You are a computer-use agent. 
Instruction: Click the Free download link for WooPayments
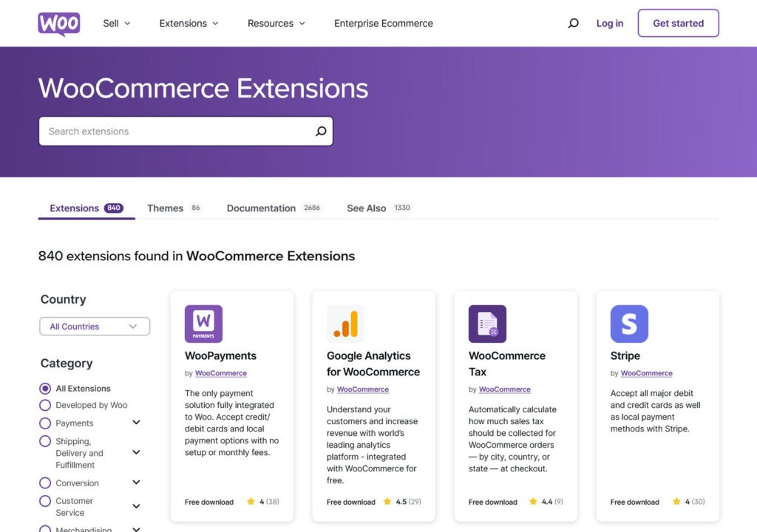[208, 501]
